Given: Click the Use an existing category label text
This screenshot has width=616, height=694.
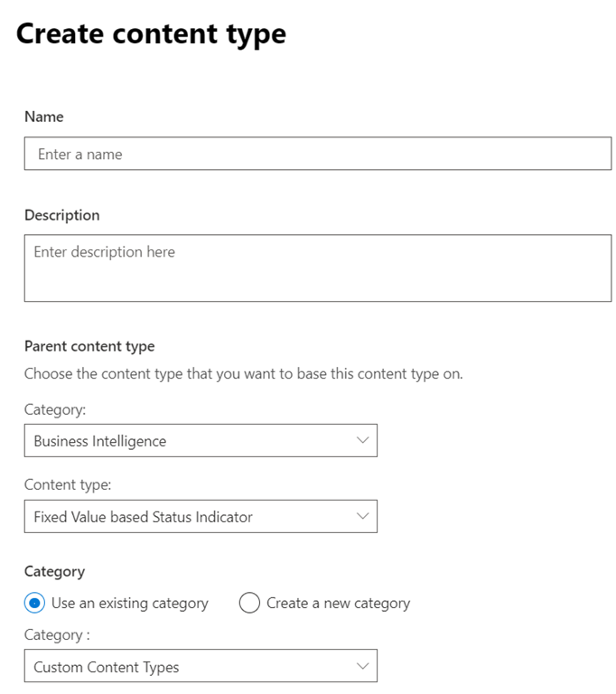Looking at the screenshot, I should [130, 603].
